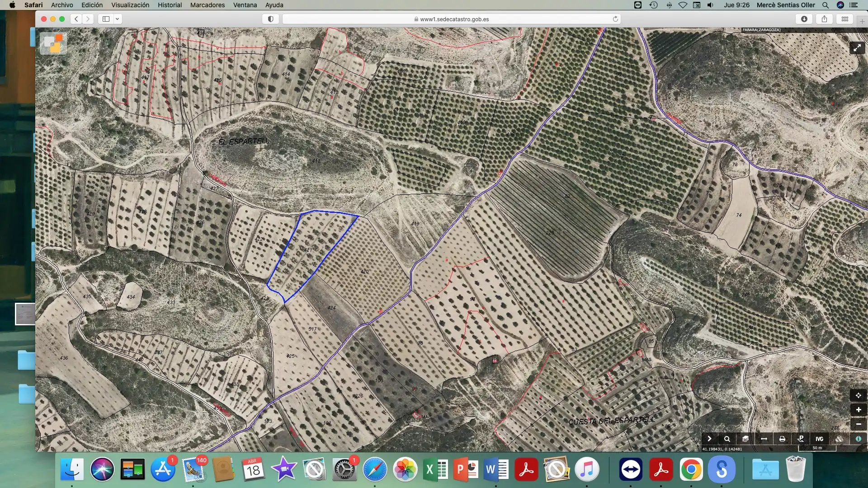Launch Microsoft Word from the Dock
Viewport: 868px width, 488px height.
(496, 469)
